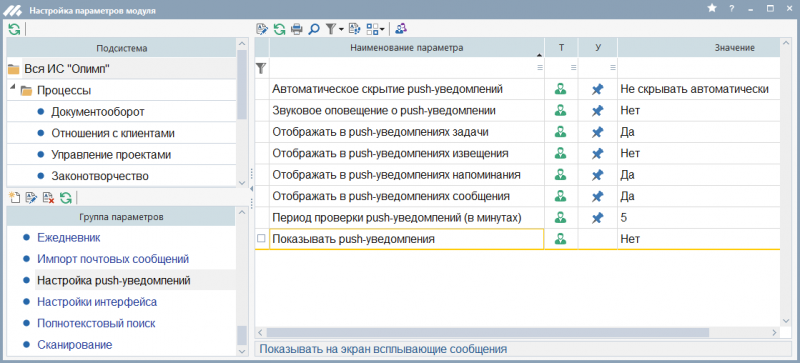Select the Период проверки push-уведомлений row name

point(397,218)
